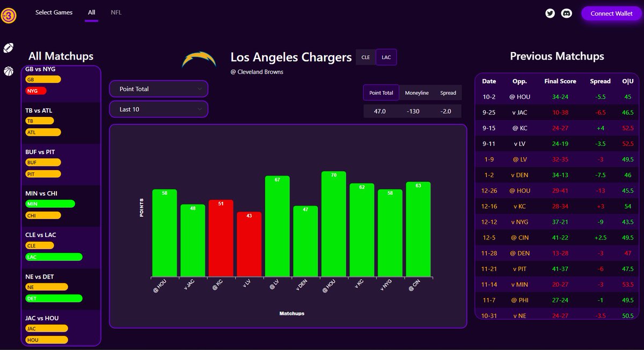Click the green DET probability bar
Image resolution: width=644 pixels, height=350 pixels.
(54, 298)
